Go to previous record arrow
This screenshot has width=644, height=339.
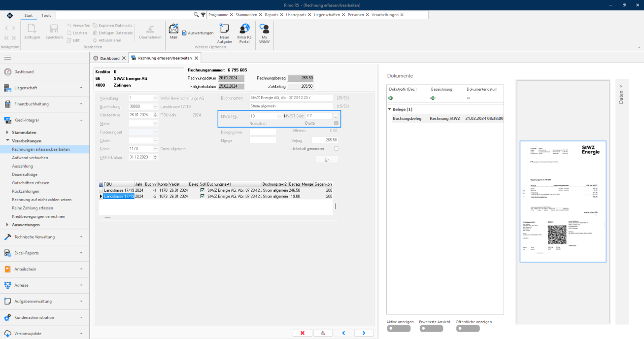point(6,28)
